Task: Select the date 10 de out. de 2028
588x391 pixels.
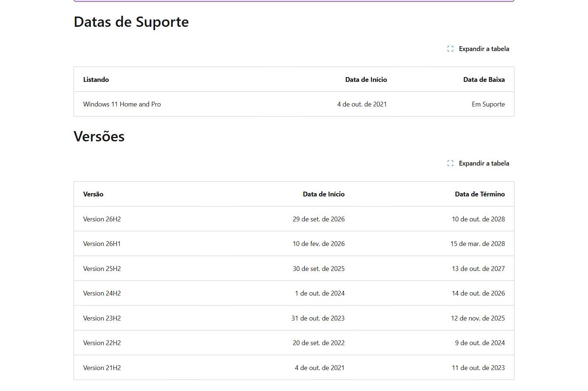Action: click(478, 219)
